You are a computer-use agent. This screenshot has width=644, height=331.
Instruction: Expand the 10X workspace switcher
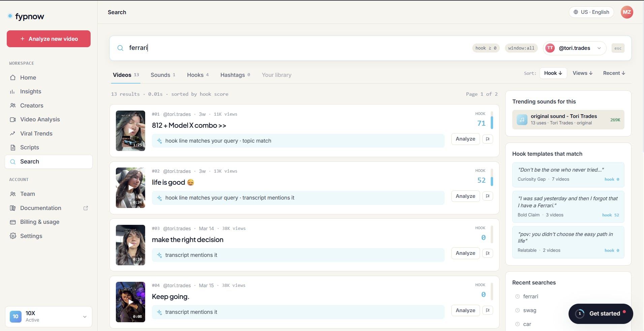[x=49, y=317]
